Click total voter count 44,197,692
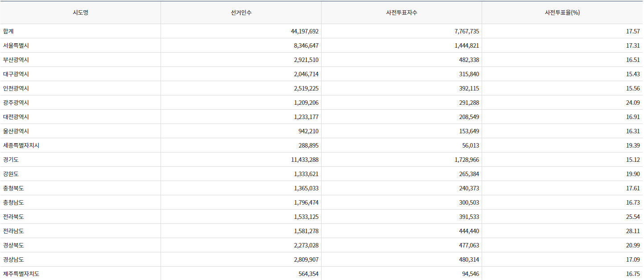Screen dimensions: 644x280 click(305, 31)
